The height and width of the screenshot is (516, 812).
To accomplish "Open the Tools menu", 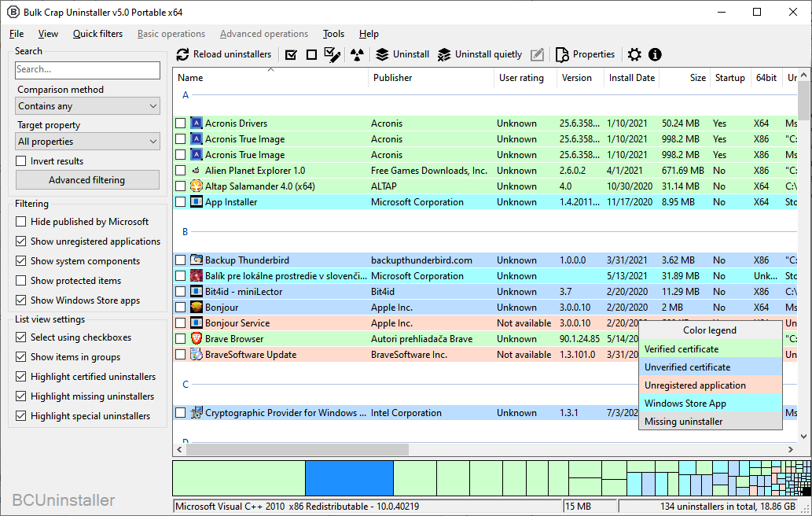I will (x=333, y=34).
